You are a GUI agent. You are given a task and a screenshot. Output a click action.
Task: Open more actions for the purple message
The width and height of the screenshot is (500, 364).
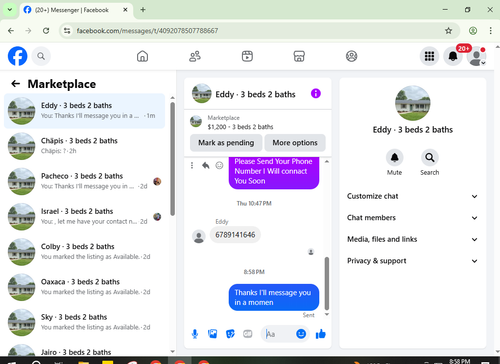point(192,165)
